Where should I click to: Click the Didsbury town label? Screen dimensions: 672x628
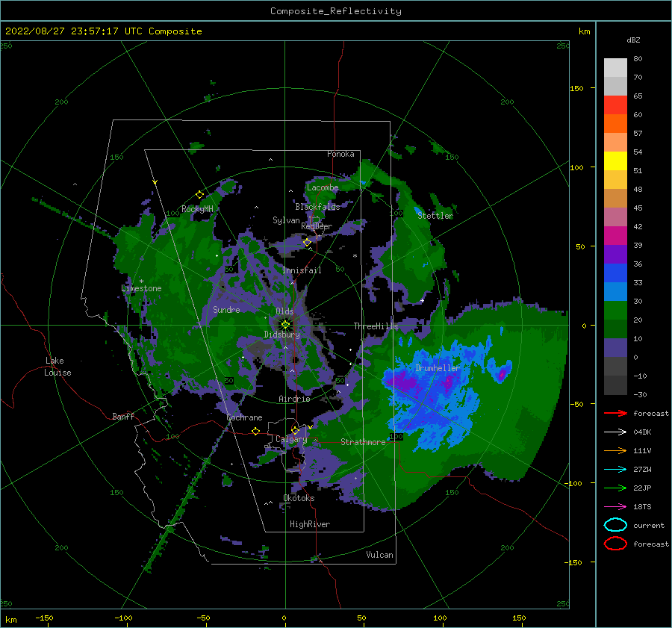(282, 335)
